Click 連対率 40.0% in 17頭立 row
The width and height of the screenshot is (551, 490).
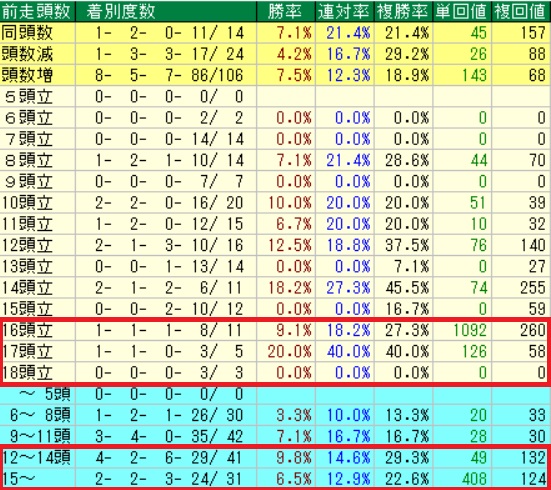point(348,351)
